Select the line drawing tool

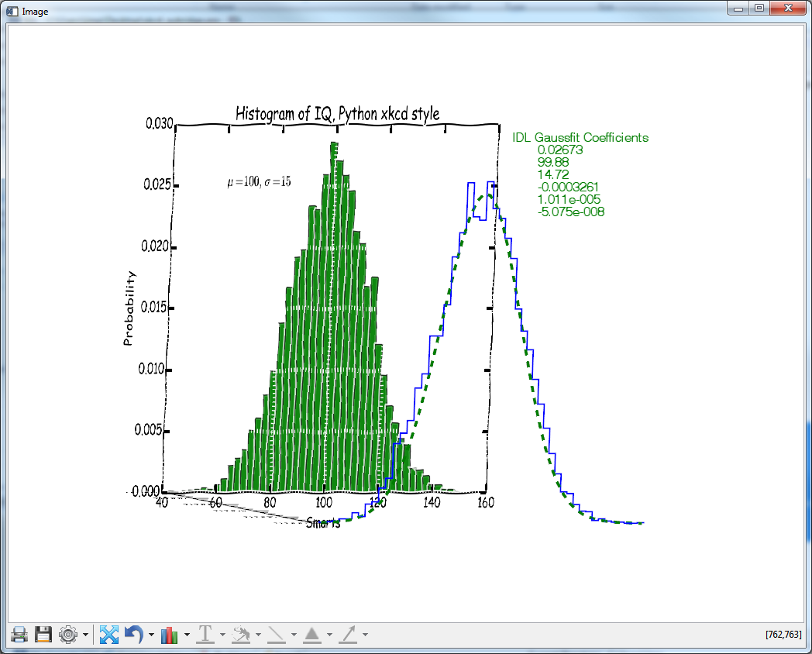click(x=276, y=635)
